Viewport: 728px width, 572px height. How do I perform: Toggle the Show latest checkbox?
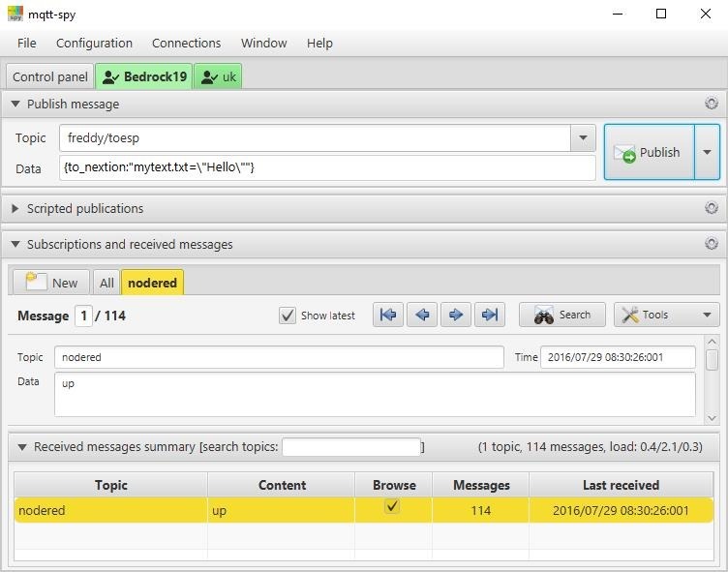tap(288, 316)
